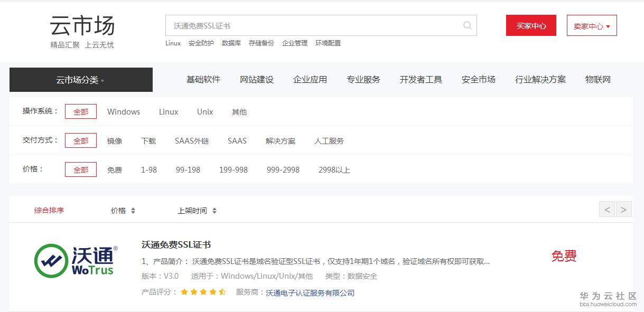Click the search magnifier icon

click(x=467, y=25)
